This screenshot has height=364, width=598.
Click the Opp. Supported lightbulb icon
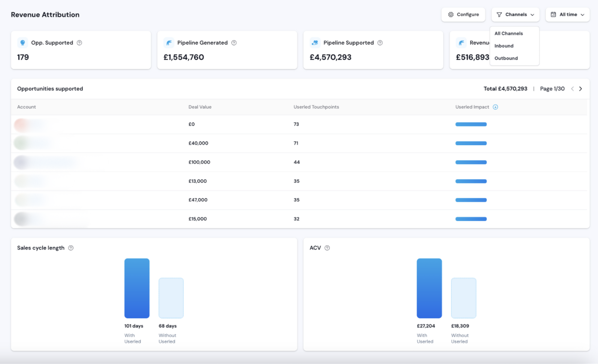22,43
